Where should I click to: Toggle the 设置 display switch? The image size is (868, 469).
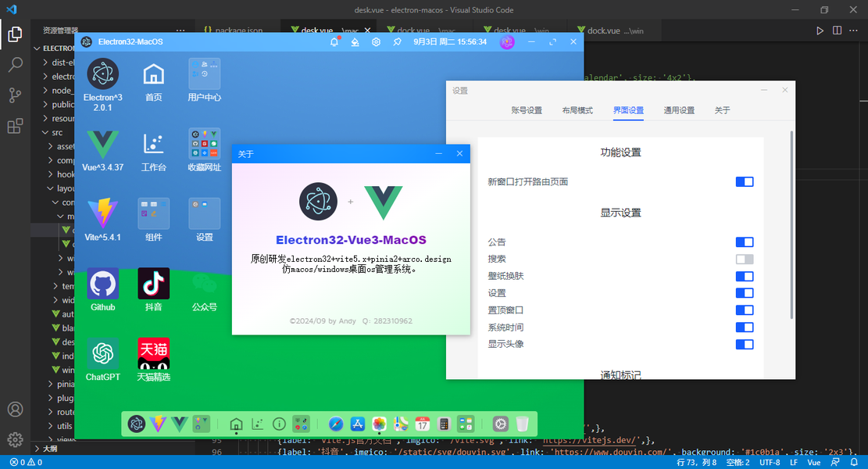[745, 293]
